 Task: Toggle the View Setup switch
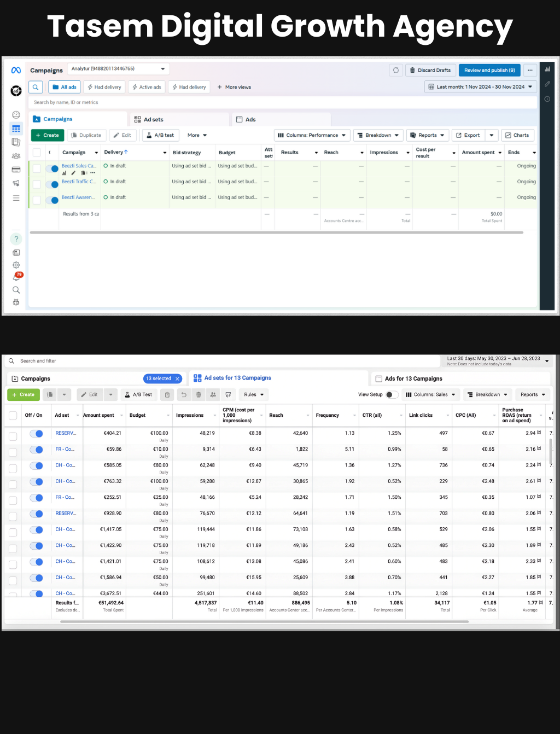(392, 394)
